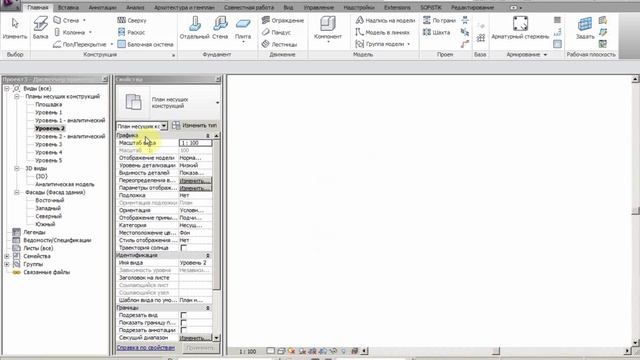Pick the По грани opening tool
The image size is (640, 360).
439,20
